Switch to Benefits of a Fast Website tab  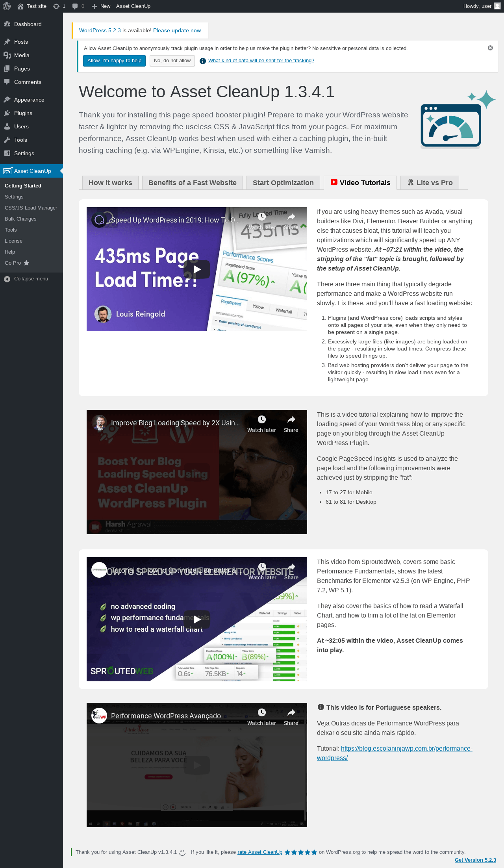pos(193,183)
